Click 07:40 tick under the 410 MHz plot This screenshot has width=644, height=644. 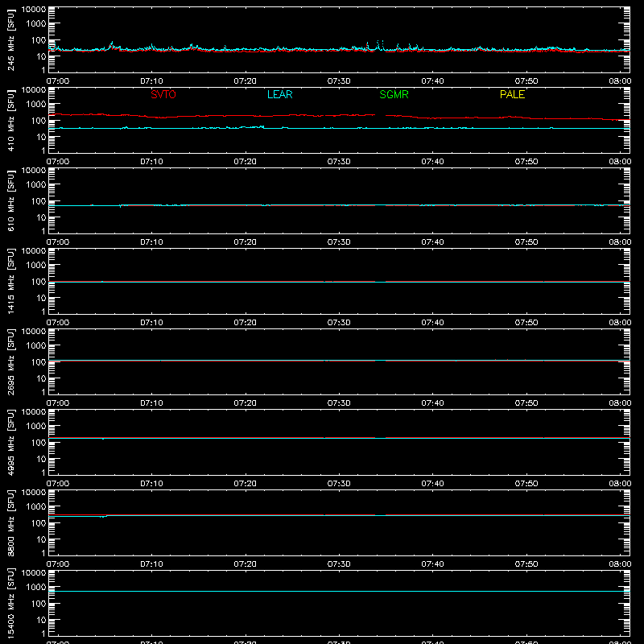432,162
